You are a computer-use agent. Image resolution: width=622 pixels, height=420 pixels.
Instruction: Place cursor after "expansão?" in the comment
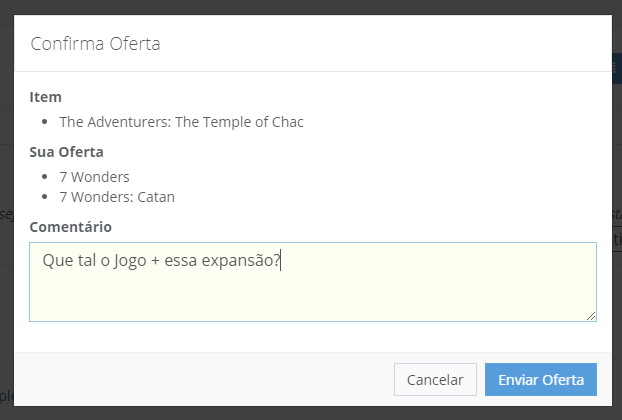tap(281, 261)
